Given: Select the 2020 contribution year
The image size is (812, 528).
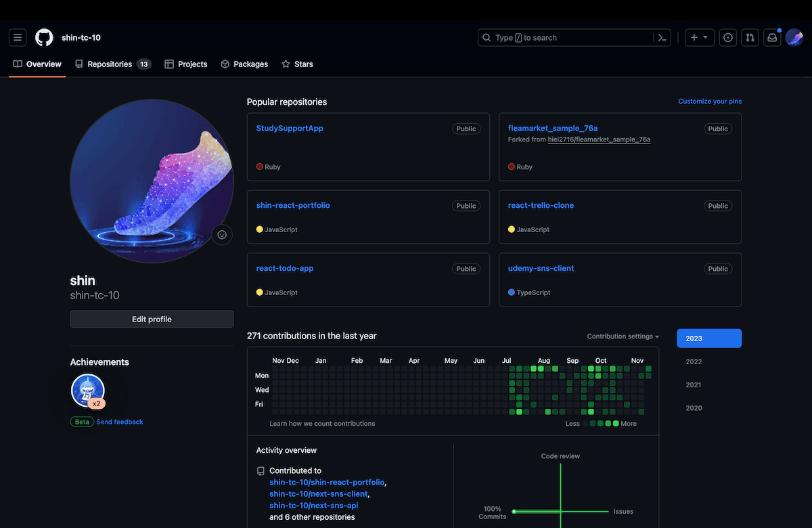Looking at the screenshot, I should click(x=694, y=408).
